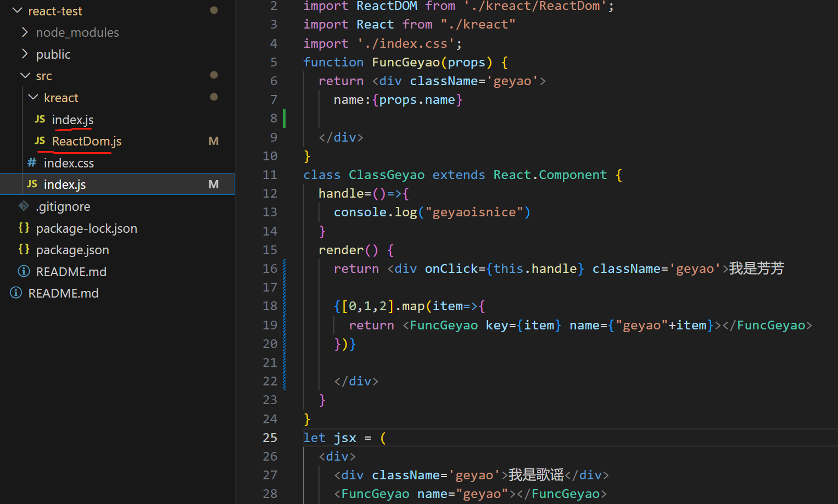Viewport: 838px width, 504px height.
Task: Click the M status badge on ReactDom.js
Action: pyautogui.click(x=214, y=141)
